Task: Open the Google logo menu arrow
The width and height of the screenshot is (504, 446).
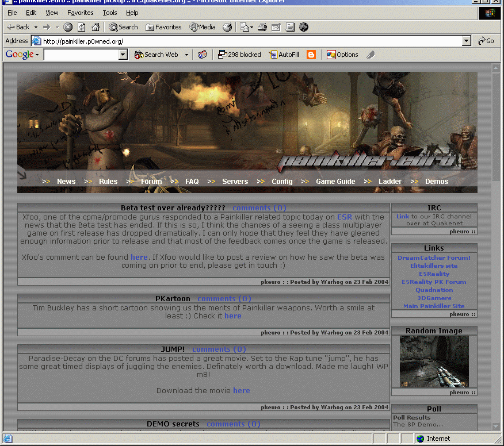Action: [37, 55]
